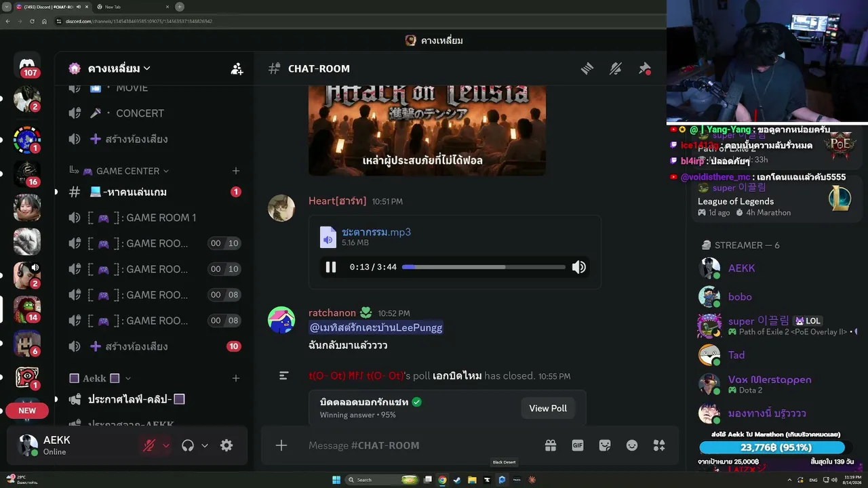Screen dimensions: 868x488
Task: Toggle deafen headphones button
Action: [188, 445]
